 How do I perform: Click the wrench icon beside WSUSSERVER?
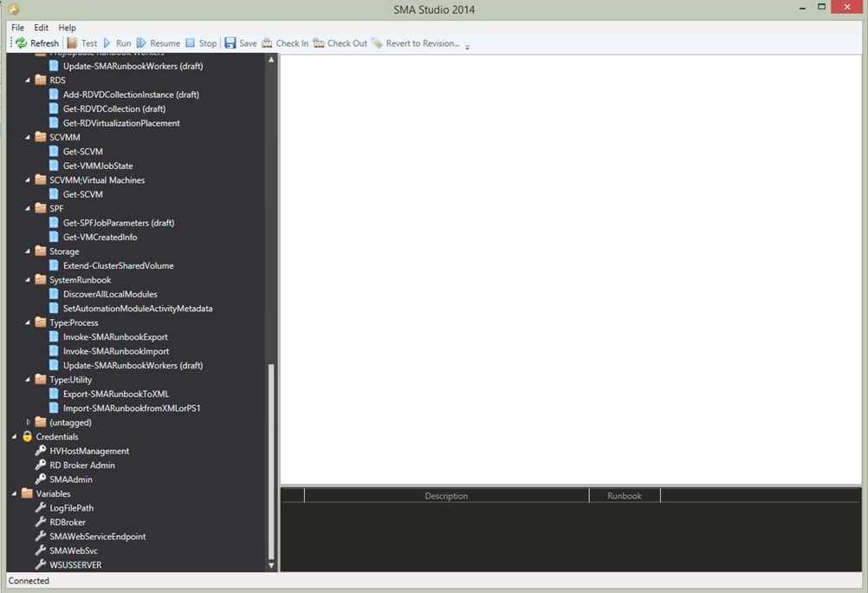tap(41, 564)
